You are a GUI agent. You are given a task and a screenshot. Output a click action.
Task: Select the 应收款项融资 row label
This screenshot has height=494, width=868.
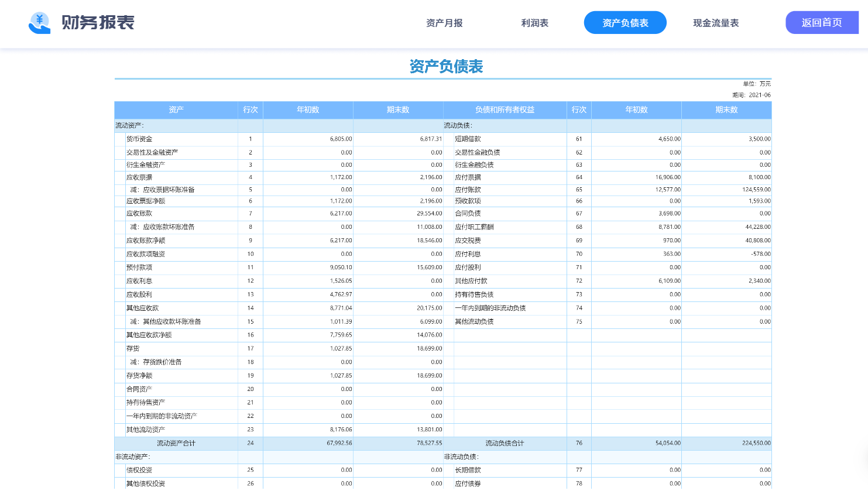point(146,254)
